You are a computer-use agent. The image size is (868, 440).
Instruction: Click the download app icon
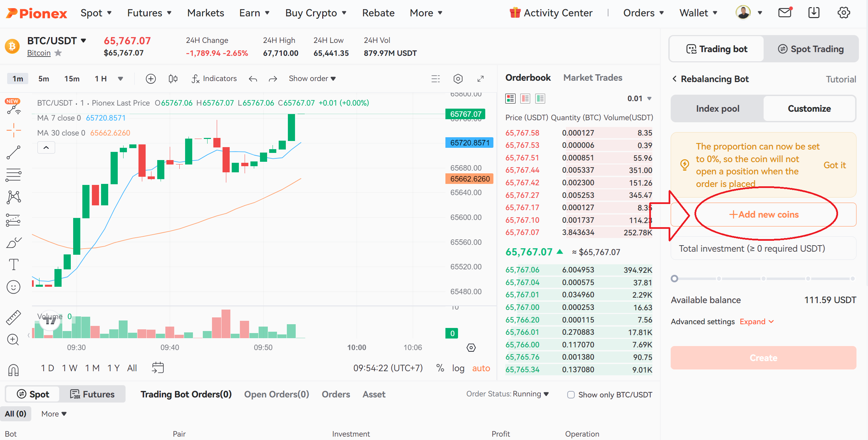(x=814, y=13)
